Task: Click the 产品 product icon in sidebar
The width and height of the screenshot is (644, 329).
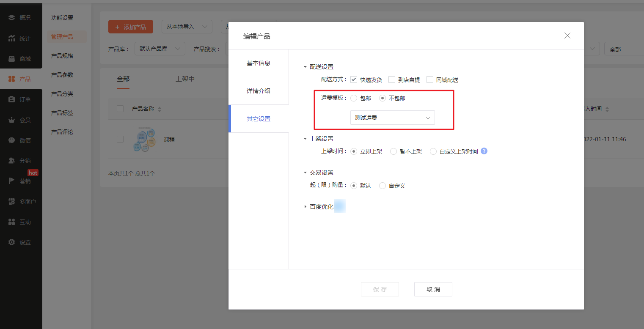Action: click(x=11, y=79)
